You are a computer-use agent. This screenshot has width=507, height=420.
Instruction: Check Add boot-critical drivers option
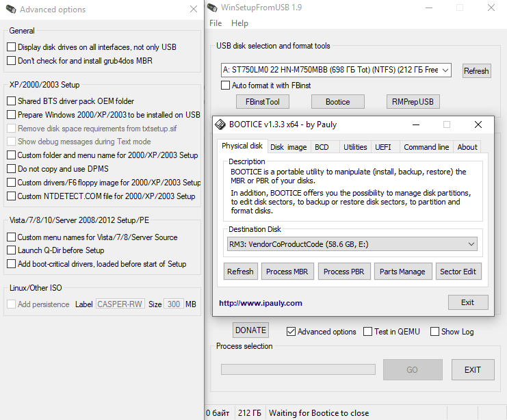click(12, 263)
